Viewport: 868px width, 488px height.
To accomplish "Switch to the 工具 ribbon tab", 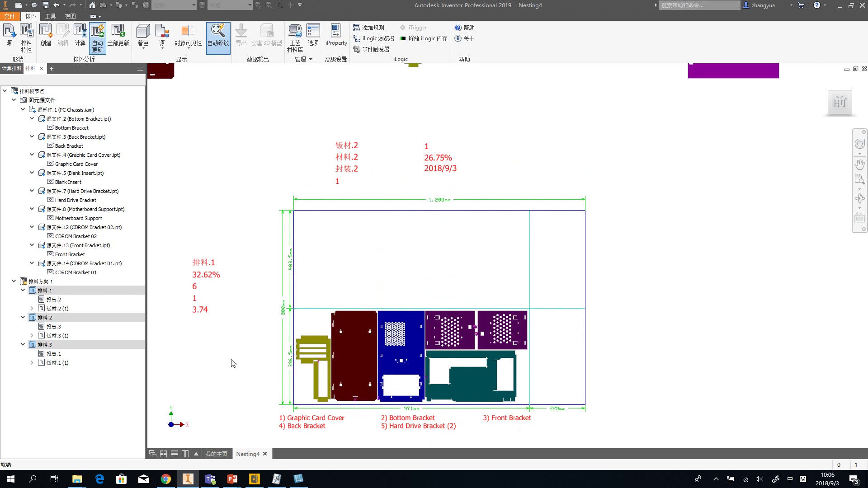I will (x=50, y=16).
